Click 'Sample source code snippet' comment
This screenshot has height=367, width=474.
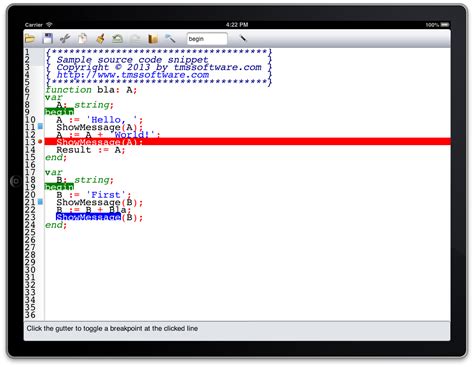(x=132, y=60)
